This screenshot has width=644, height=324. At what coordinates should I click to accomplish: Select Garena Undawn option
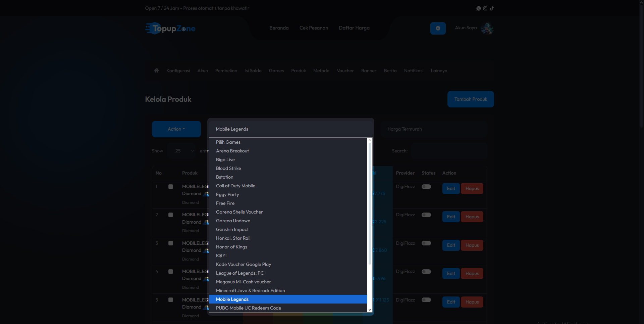point(288,221)
